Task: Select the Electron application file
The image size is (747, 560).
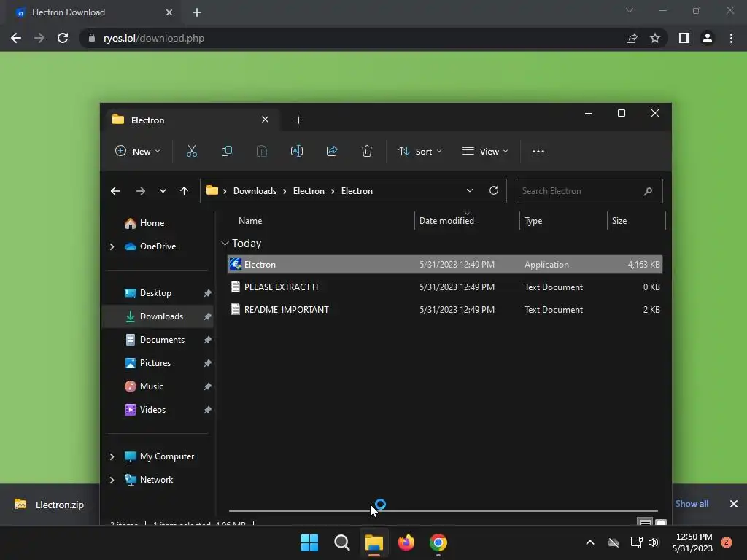Action: point(445,264)
